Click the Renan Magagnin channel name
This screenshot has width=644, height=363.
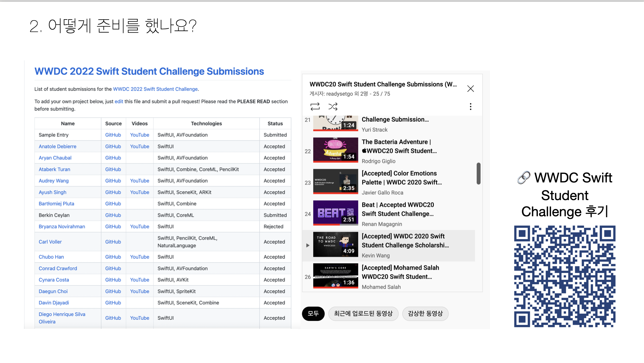tap(382, 224)
